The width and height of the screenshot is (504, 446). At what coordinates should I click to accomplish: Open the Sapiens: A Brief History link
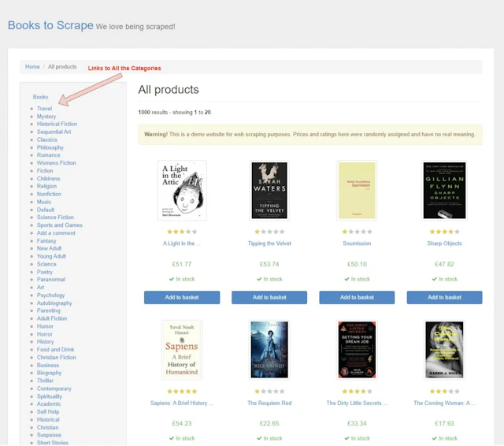pos(182,403)
